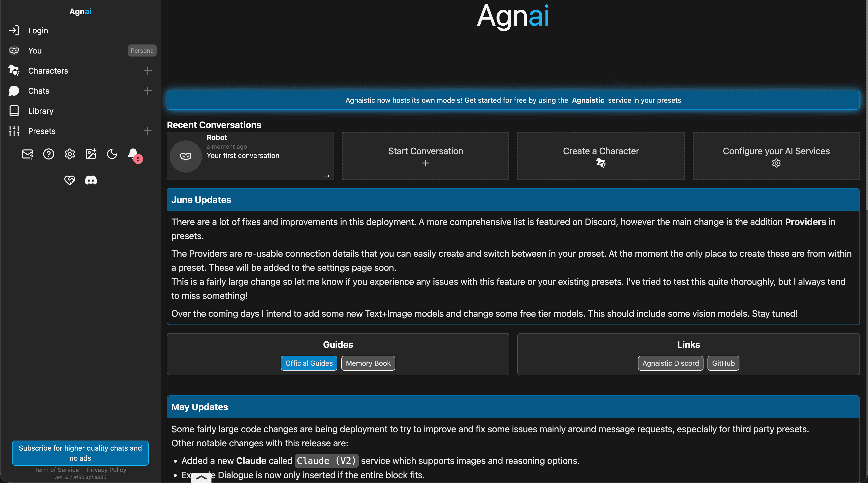Open the Robot recent conversation card
This screenshot has height=483, width=868.
[250, 156]
